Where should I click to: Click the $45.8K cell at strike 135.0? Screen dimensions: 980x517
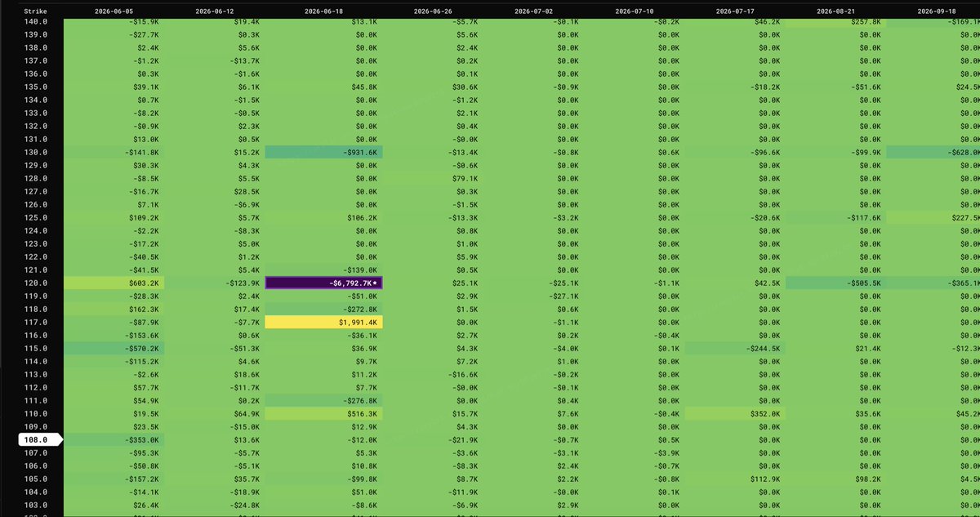coord(324,87)
